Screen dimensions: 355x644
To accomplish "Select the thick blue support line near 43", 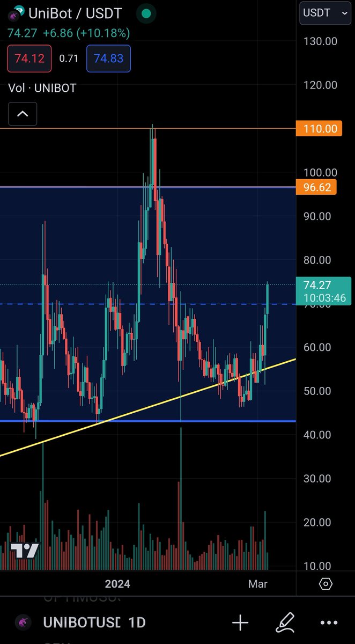I will click(x=148, y=421).
